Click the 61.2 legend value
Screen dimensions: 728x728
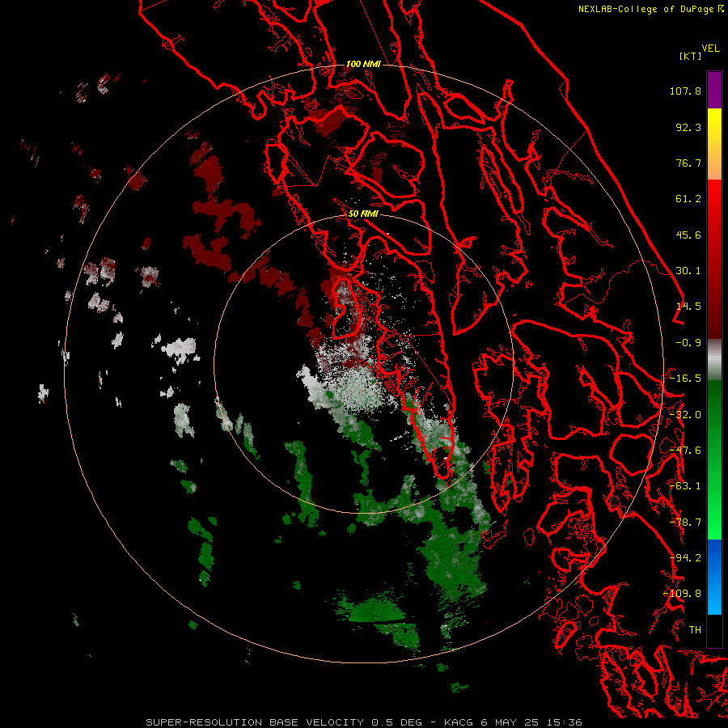688,199
